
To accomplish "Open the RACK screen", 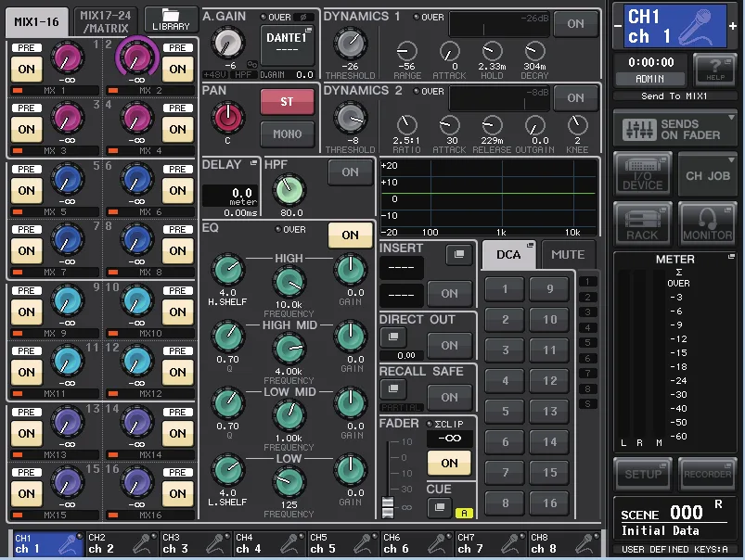I will [642, 223].
